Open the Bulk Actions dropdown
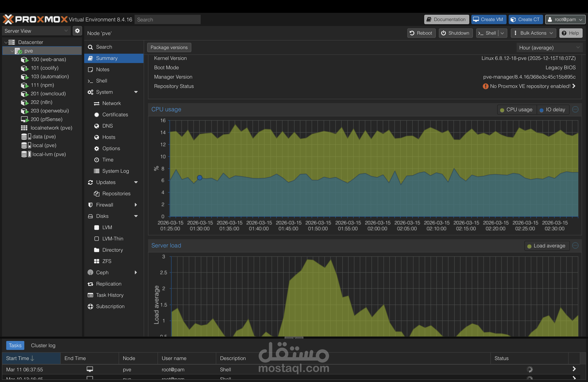This screenshot has width=588, height=382. [533, 33]
